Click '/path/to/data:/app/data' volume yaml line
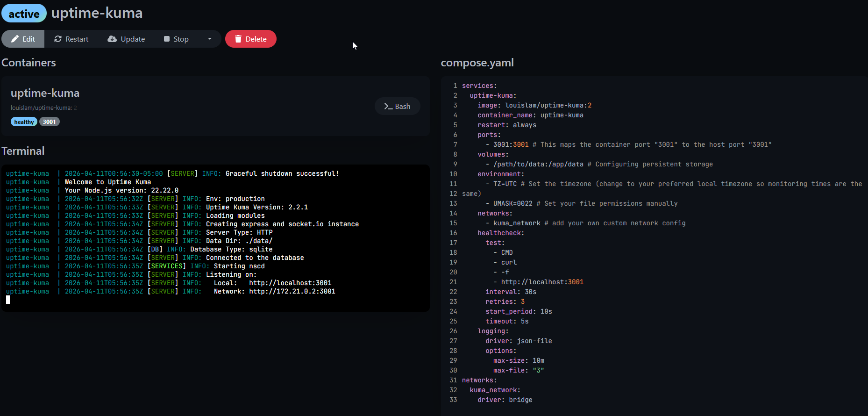This screenshot has width=868, height=416. pos(599,164)
